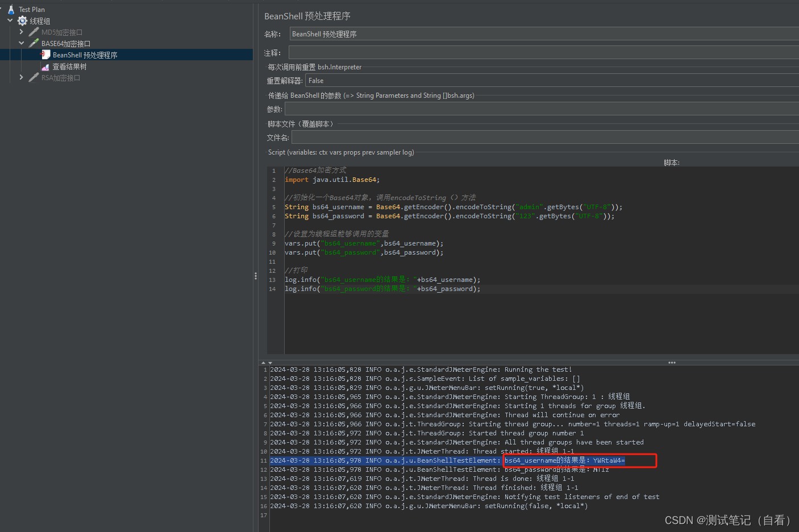The height and width of the screenshot is (532, 799).
Task: Click the RSA加密接口 sampler icon
Action: pyautogui.click(x=34, y=78)
